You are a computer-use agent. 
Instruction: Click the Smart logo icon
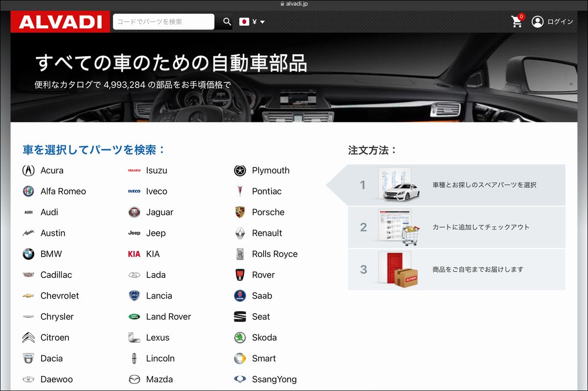pyautogui.click(x=240, y=358)
